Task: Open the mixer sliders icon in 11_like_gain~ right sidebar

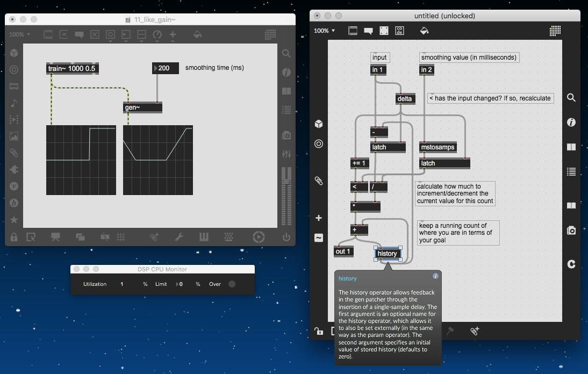Action: click(286, 154)
